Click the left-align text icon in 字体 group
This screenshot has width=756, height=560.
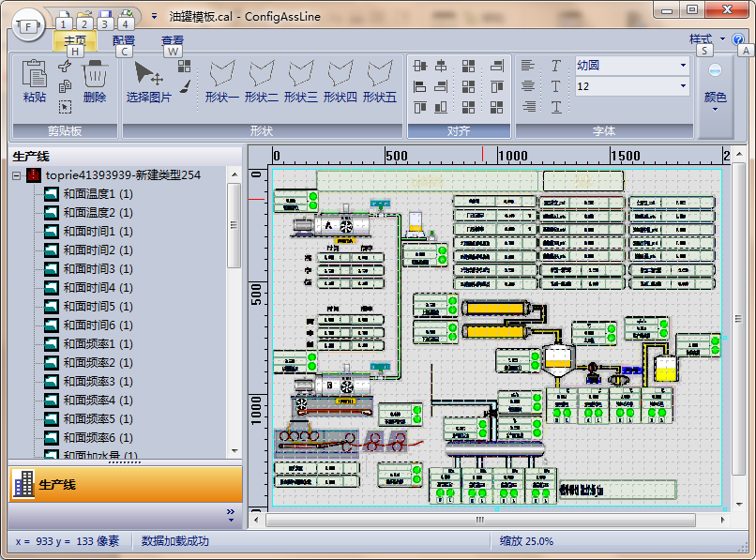click(529, 66)
